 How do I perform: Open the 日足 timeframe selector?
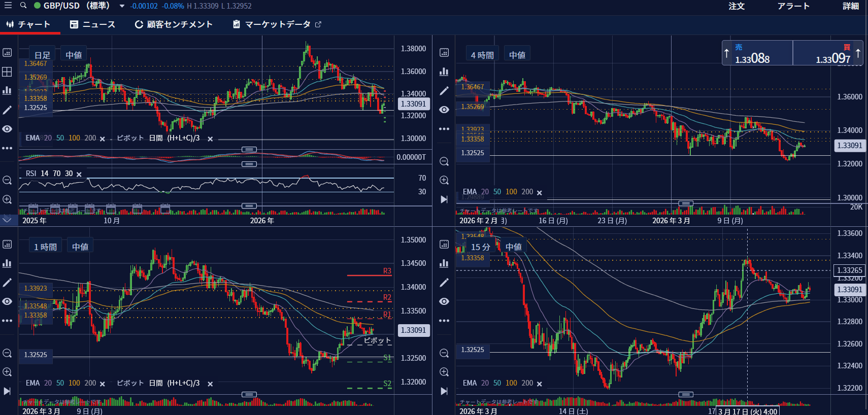[43, 55]
